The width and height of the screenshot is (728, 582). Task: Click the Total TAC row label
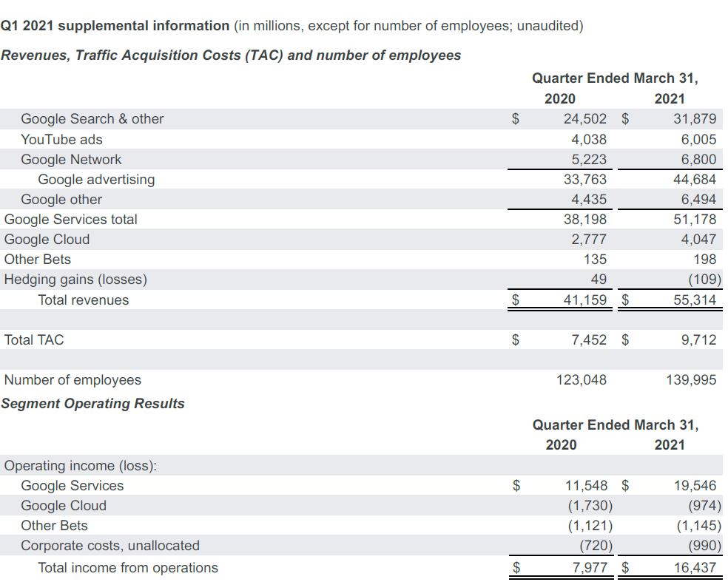pos(34,339)
